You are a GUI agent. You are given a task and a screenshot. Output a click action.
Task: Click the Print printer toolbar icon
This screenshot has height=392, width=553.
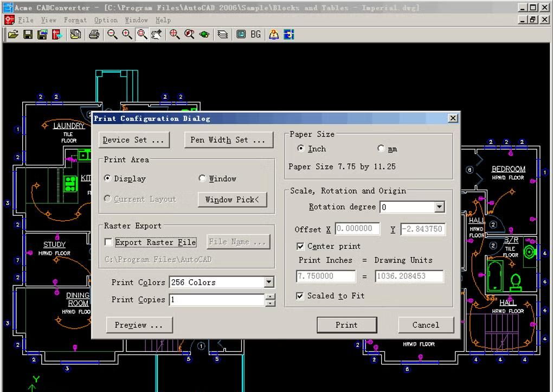94,35
